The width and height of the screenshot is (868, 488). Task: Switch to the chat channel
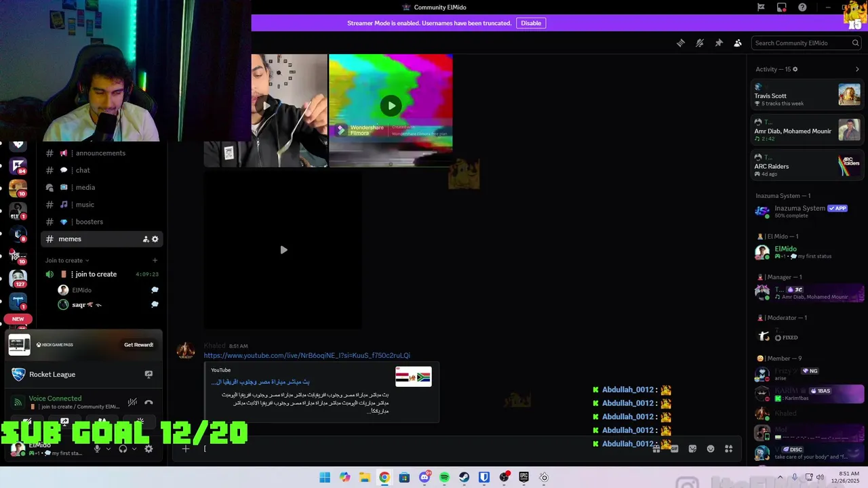tap(102, 170)
